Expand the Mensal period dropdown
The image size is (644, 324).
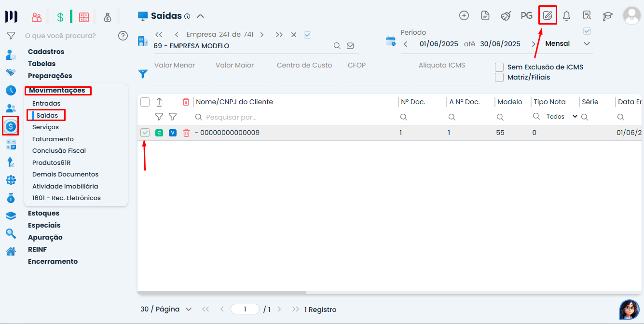(x=587, y=43)
